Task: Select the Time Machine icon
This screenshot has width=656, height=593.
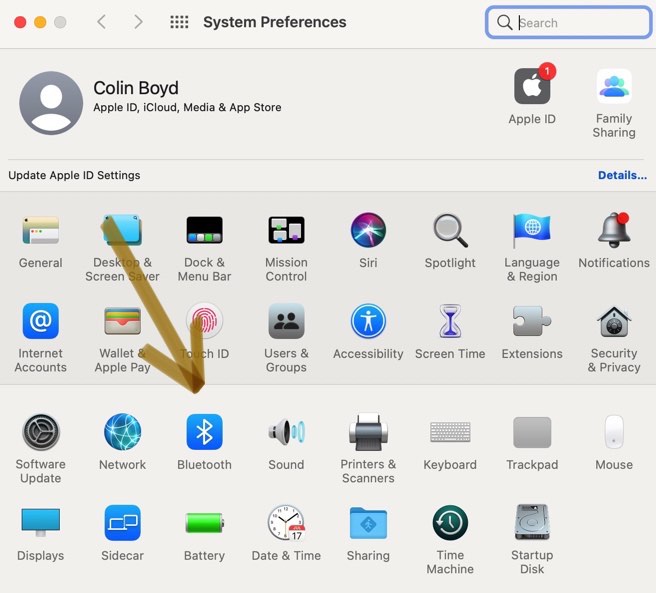Action: pos(450,524)
